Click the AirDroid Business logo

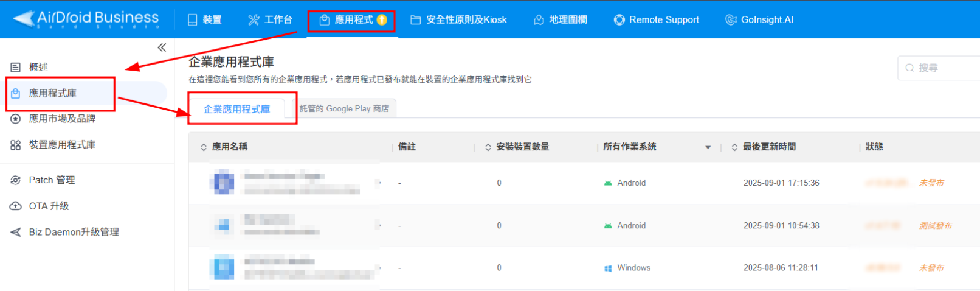[x=86, y=19]
